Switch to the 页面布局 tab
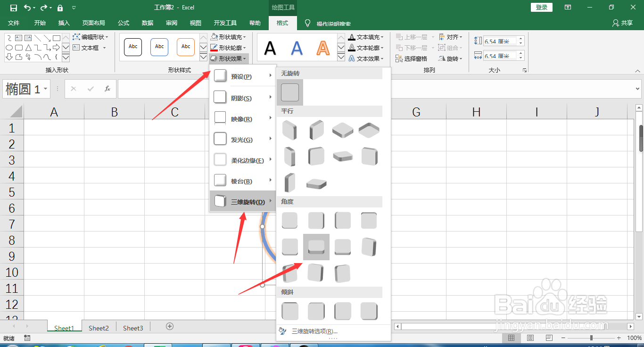The height and width of the screenshot is (347, 644). pyautogui.click(x=93, y=23)
